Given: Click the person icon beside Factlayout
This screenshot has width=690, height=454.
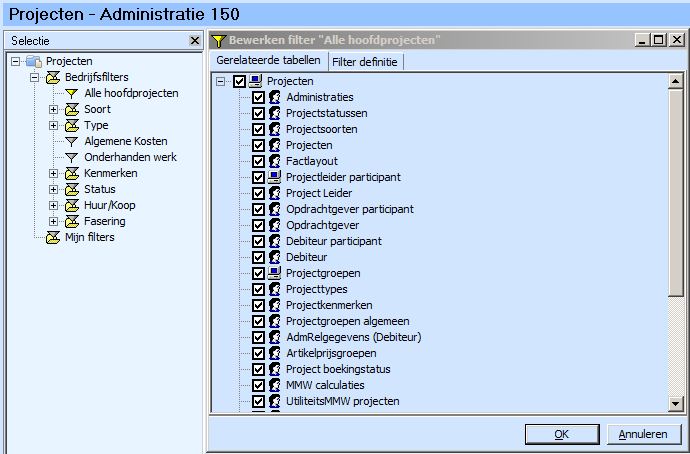Looking at the screenshot, I should 275,161.
